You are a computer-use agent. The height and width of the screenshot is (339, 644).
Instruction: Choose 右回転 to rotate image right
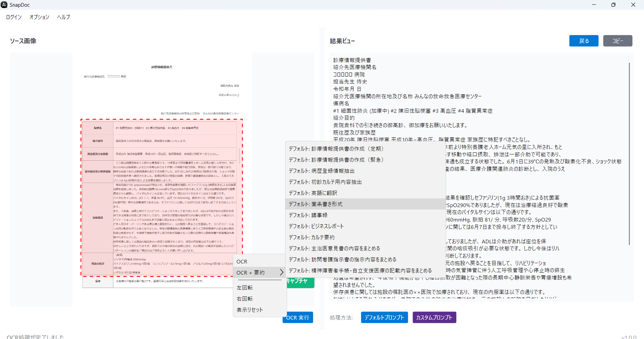click(245, 299)
